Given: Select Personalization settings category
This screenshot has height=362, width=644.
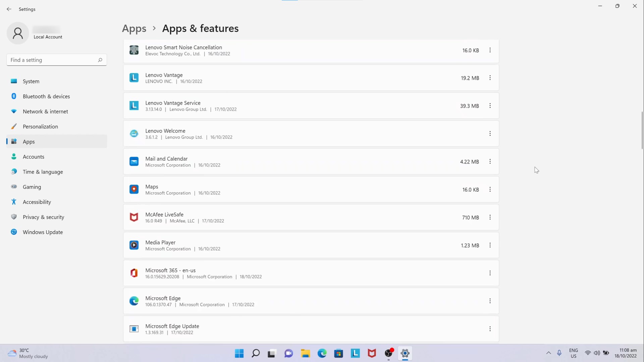Looking at the screenshot, I should (x=40, y=126).
